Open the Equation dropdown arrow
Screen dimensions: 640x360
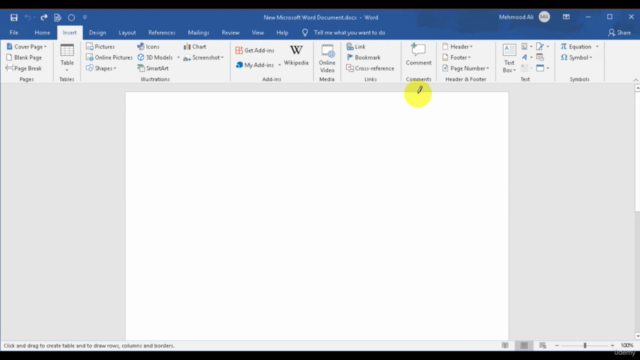tap(597, 47)
